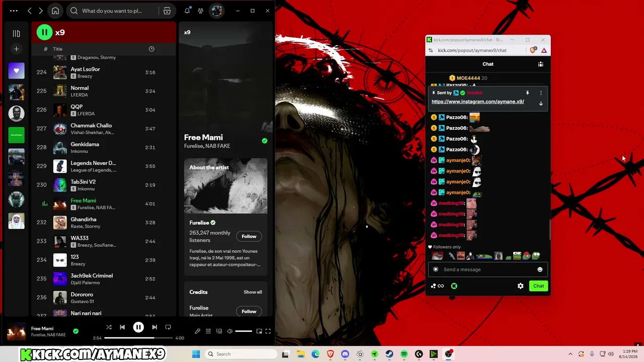
Task: Create a new playlist with plus icon
Action: point(16,49)
